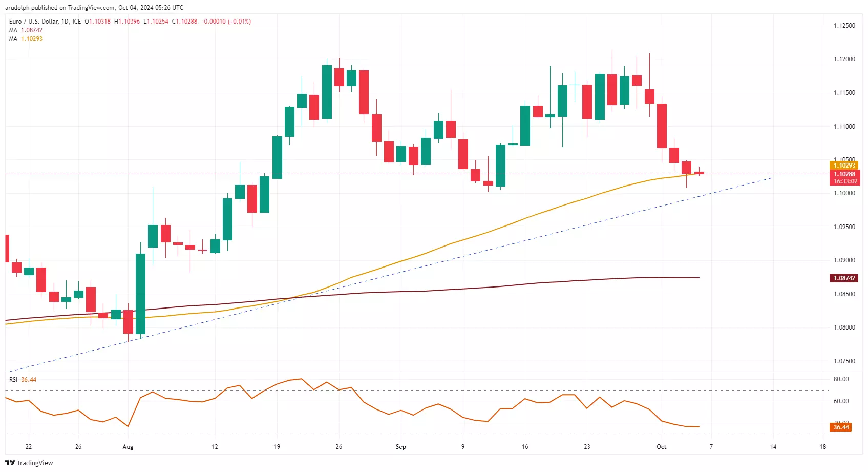The width and height of the screenshot is (868, 472).
Task: Click the Sep label on time axis
Action: click(401, 447)
